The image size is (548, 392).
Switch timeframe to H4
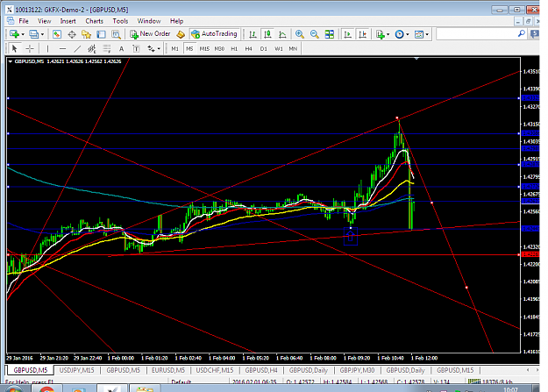click(x=248, y=48)
